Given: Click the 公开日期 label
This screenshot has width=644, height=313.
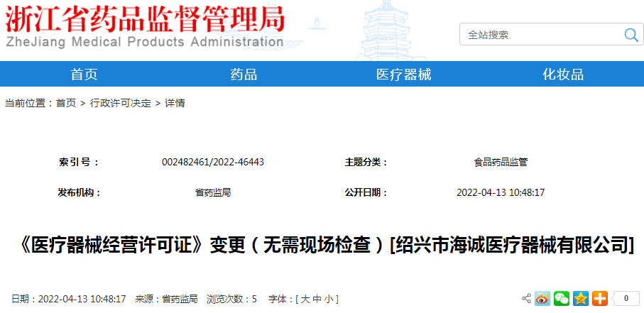Looking at the screenshot, I should pos(366,192).
